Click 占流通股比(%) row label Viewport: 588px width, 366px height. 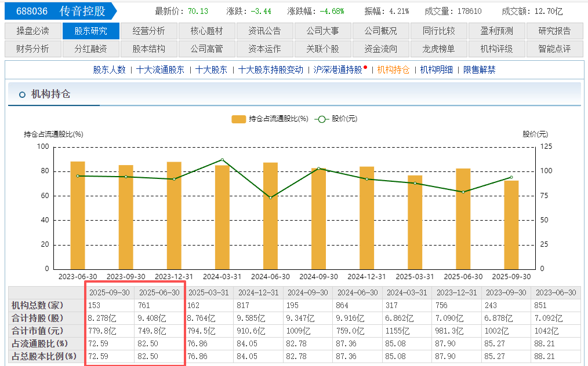[x=40, y=343]
